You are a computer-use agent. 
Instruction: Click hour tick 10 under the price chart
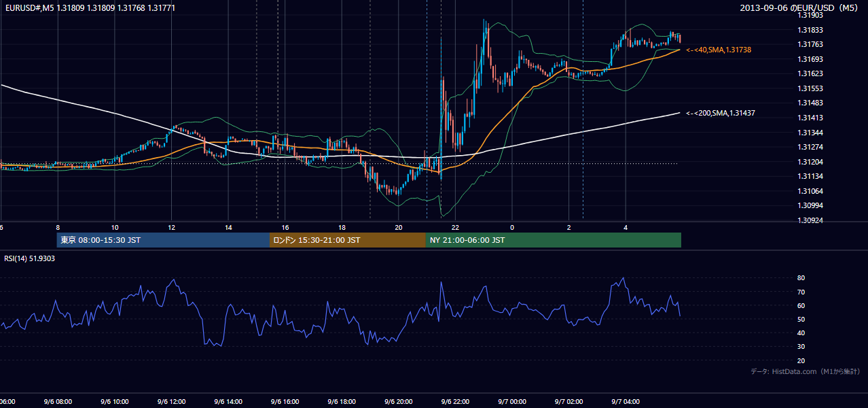115,228
